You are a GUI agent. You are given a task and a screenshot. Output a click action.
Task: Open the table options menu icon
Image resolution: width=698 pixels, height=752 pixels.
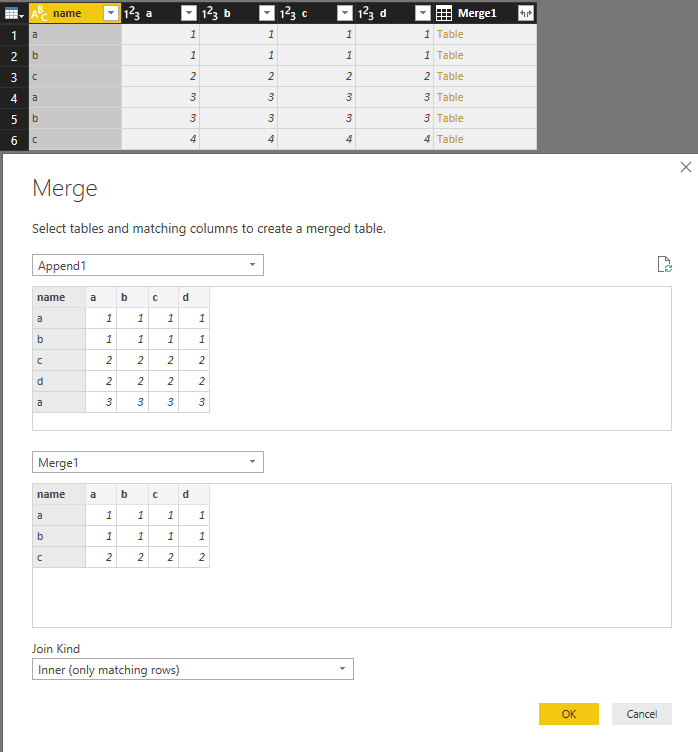pos(14,13)
